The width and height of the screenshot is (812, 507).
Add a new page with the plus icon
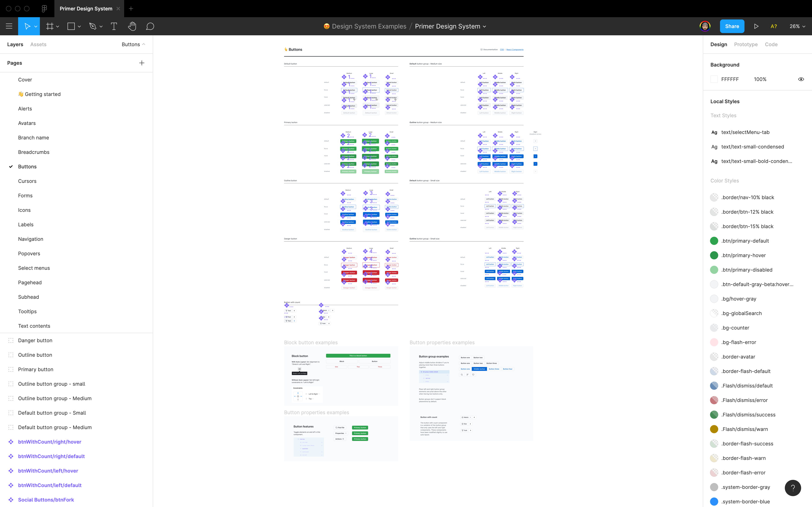coord(142,63)
